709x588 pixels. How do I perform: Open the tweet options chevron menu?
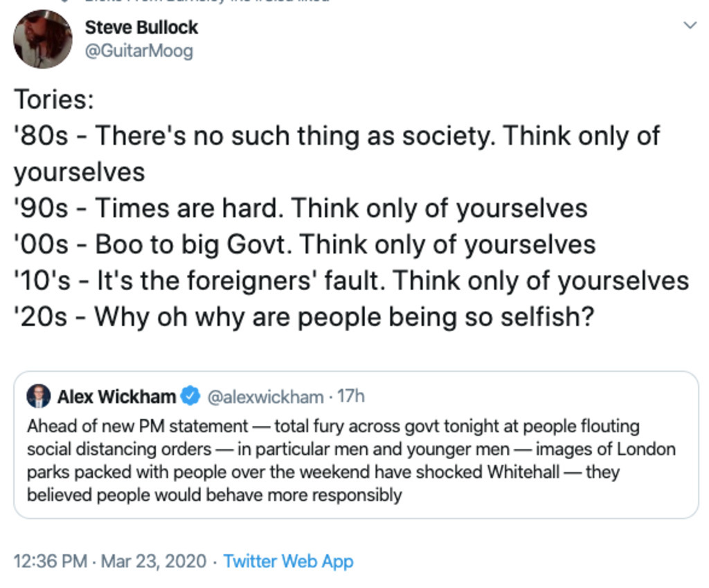[x=689, y=26]
